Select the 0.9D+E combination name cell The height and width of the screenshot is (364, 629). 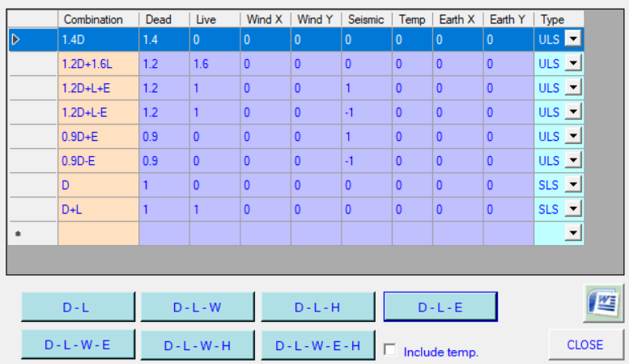click(x=98, y=137)
